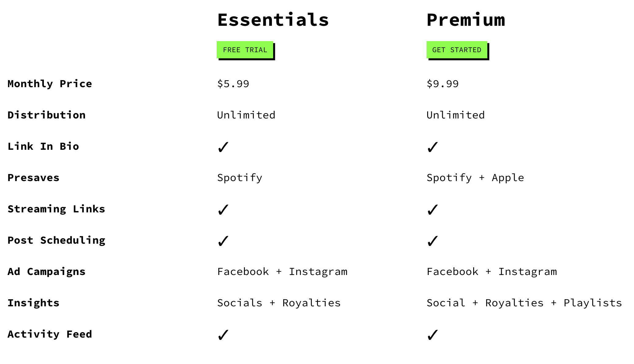This screenshot has width=634, height=364.
Task: Click Essentials Streaming Links checkmark
Action: pyautogui.click(x=223, y=210)
